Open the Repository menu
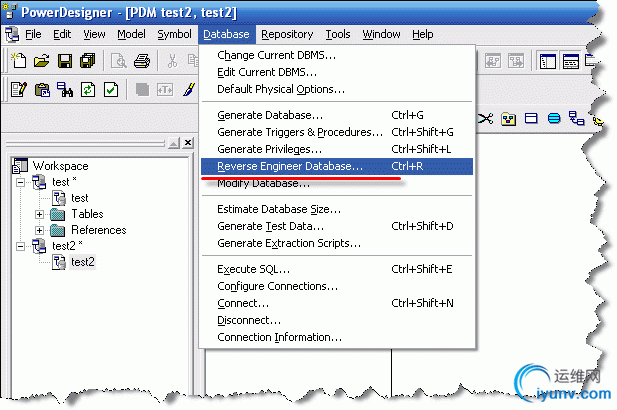Screen dimensions: 617x410 pos(287,35)
